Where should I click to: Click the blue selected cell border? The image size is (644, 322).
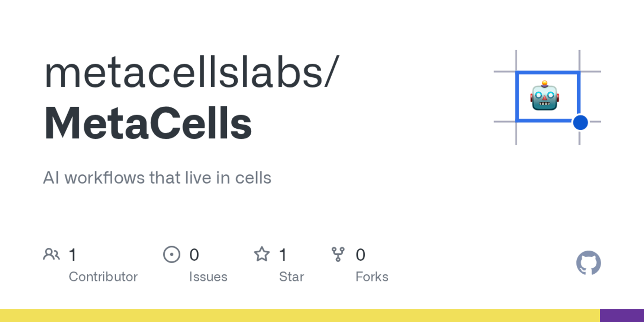pyautogui.click(x=517, y=97)
